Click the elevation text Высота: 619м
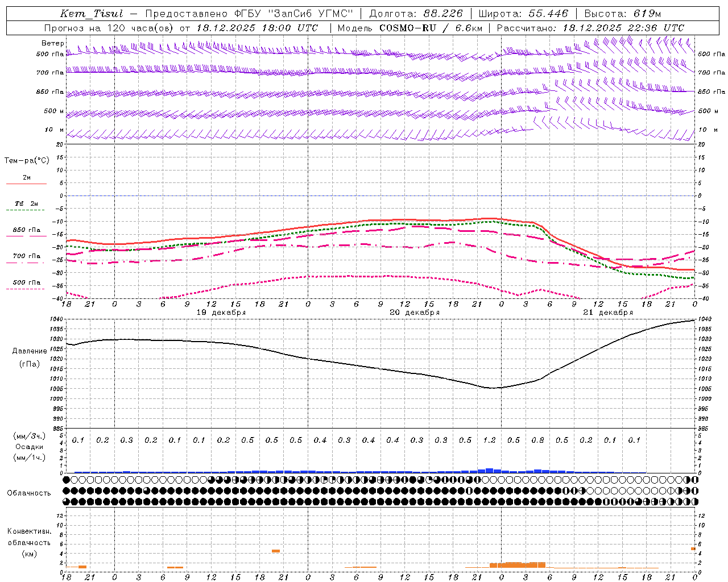 (x=622, y=14)
